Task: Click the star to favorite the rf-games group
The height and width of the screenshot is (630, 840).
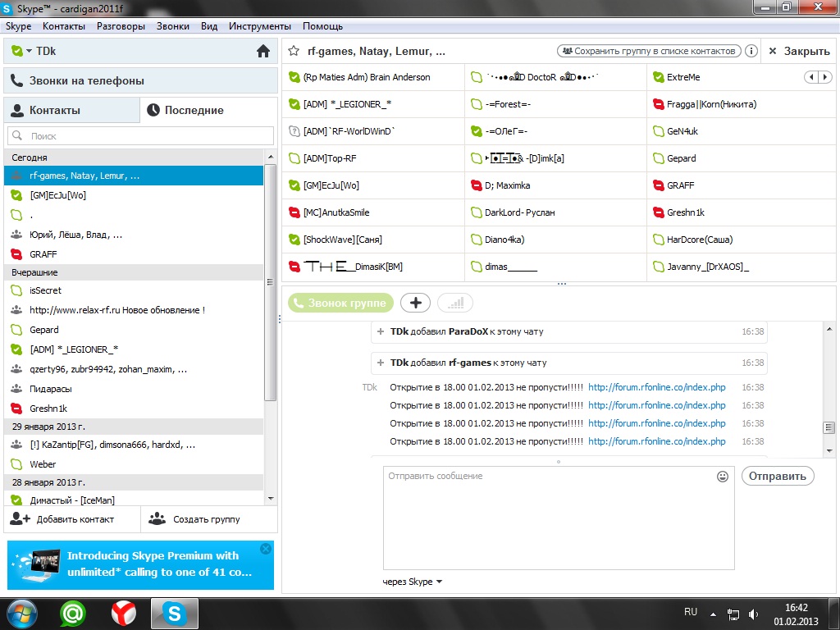Action: click(293, 51)
